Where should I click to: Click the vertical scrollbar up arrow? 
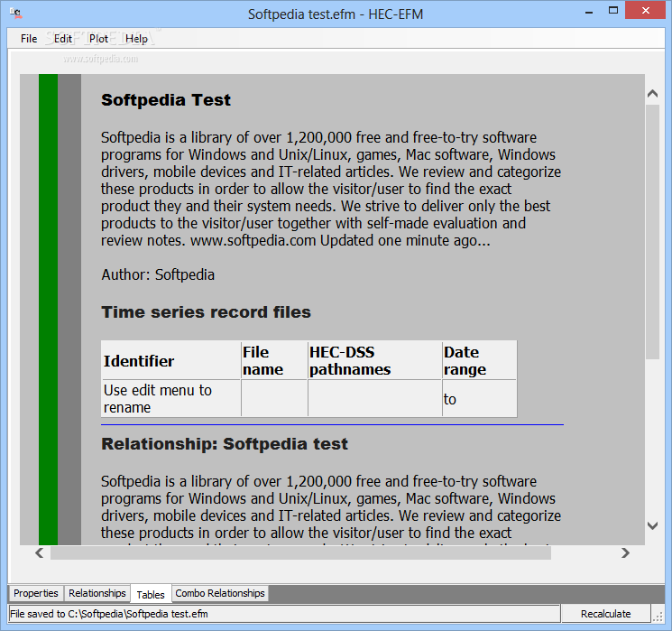pyautogui.click(x=652, y=94)
